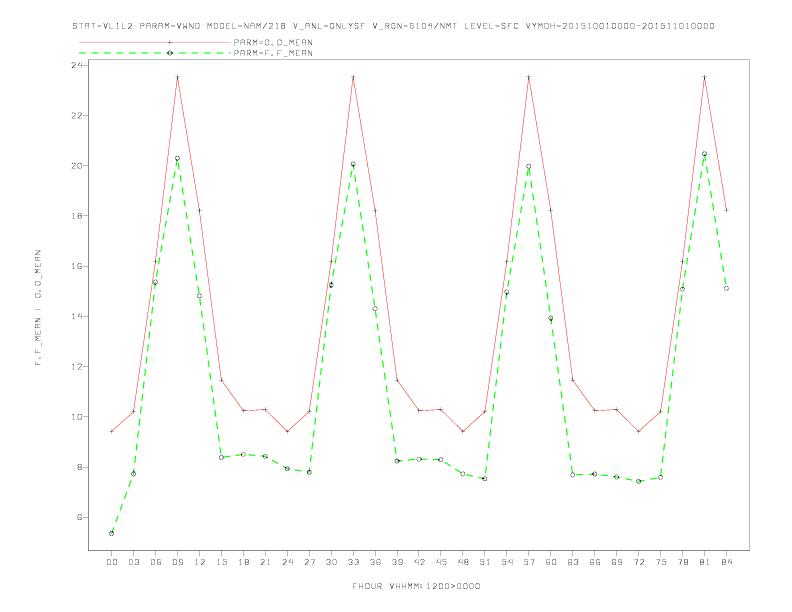Click the green circle data point at hour 03
This screenshot has height=612, width=792.
click(x=133, y=474)
